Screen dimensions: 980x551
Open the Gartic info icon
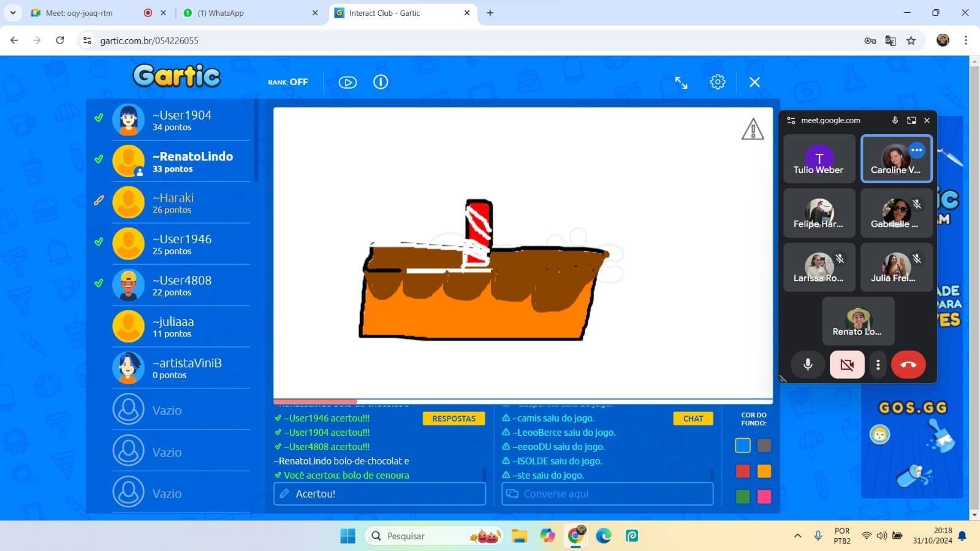pyautogui.click(x=381, y=82)
